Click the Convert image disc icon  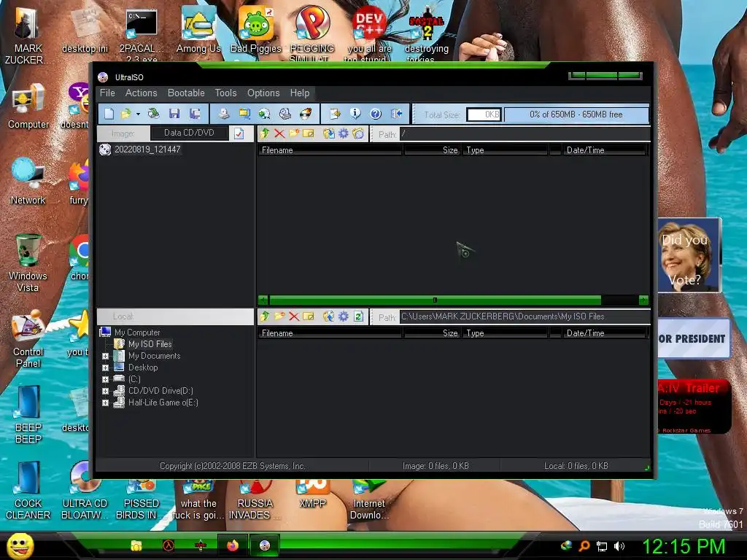point(264,113)
